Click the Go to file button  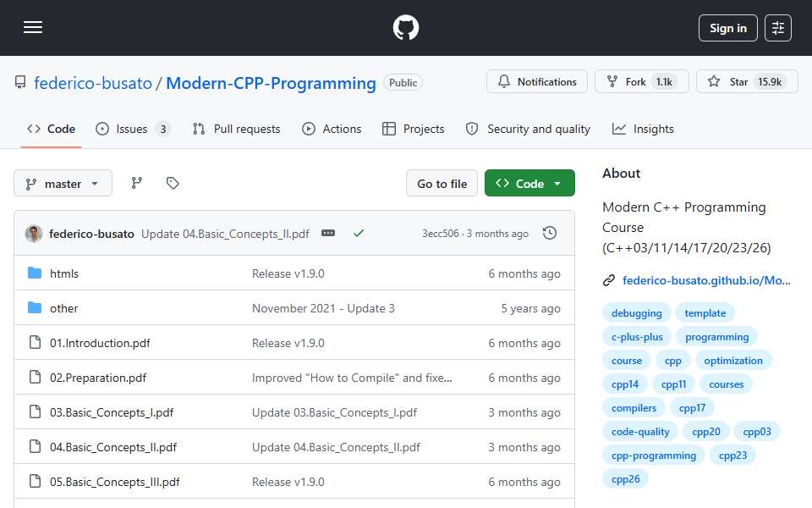[x=442, y=184]
